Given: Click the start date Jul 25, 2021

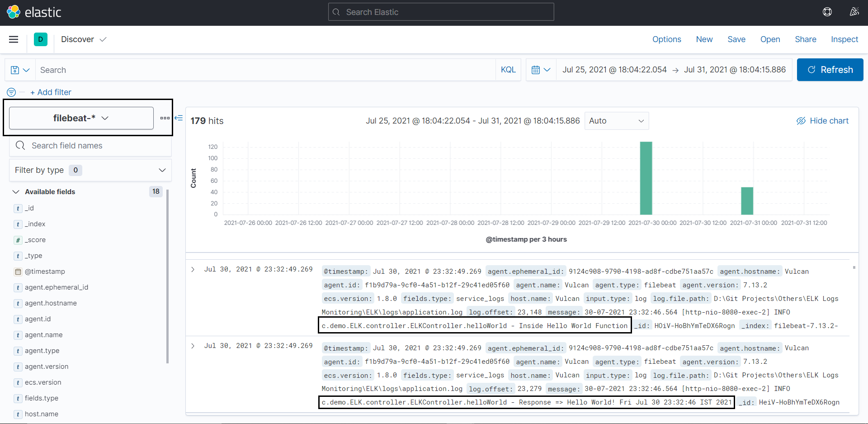Looking at the screenshot, I should 614,70.
